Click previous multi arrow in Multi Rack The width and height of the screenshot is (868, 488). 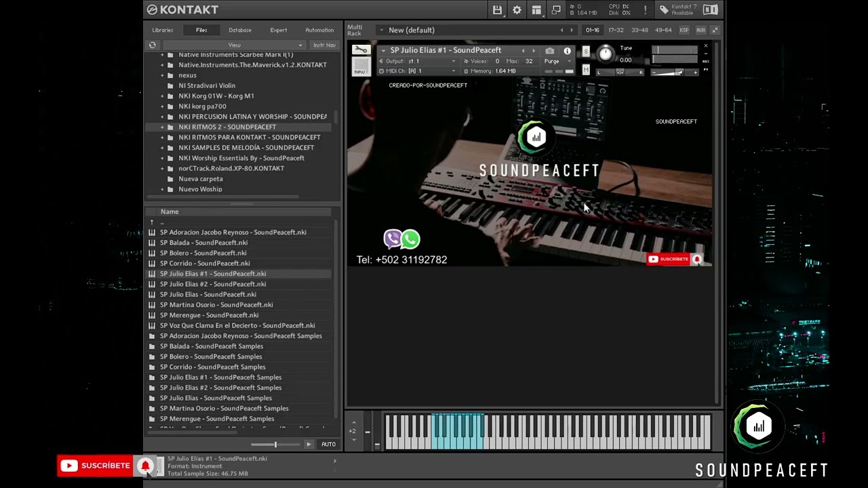point(561,30)
